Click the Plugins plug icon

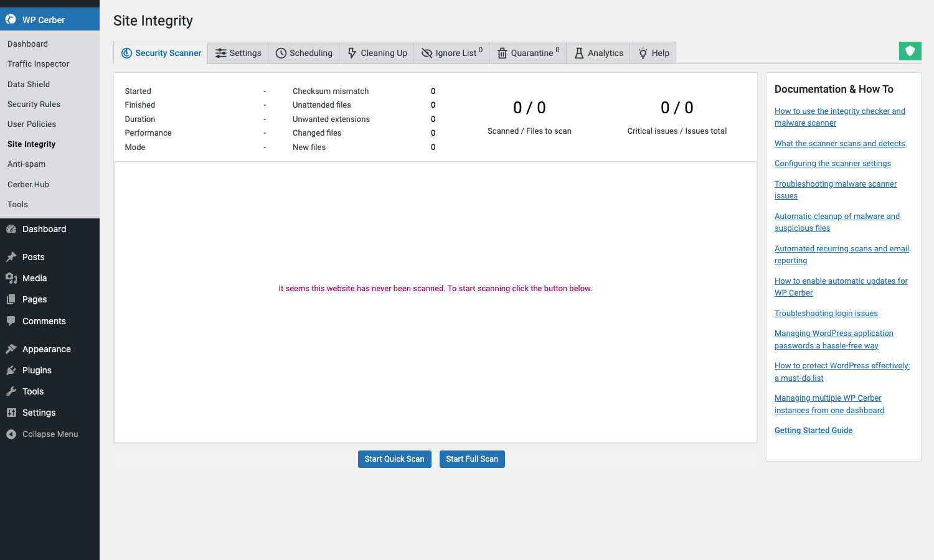[x=11, y=370]
